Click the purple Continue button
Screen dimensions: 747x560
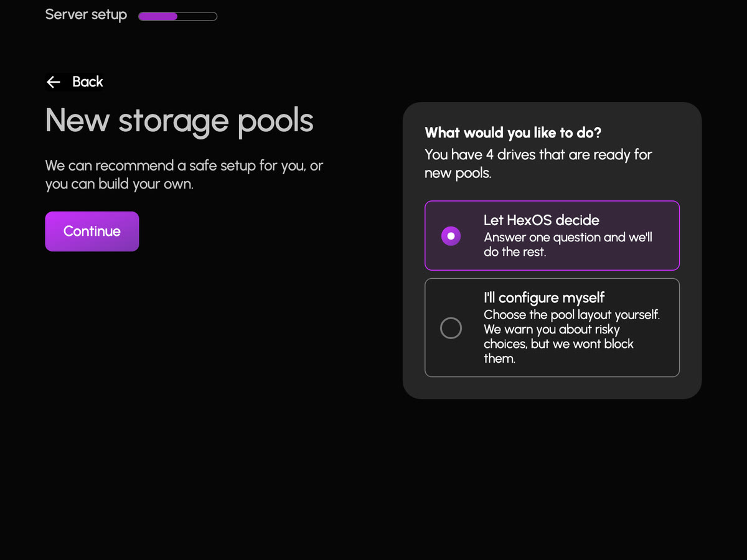tap(92, 231)
